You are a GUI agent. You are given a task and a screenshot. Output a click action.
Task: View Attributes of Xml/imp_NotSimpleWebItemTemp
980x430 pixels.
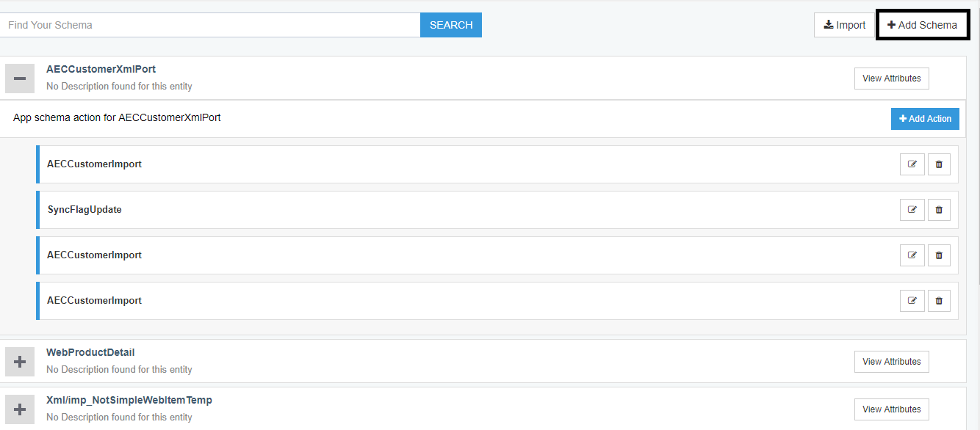(891, 409)
